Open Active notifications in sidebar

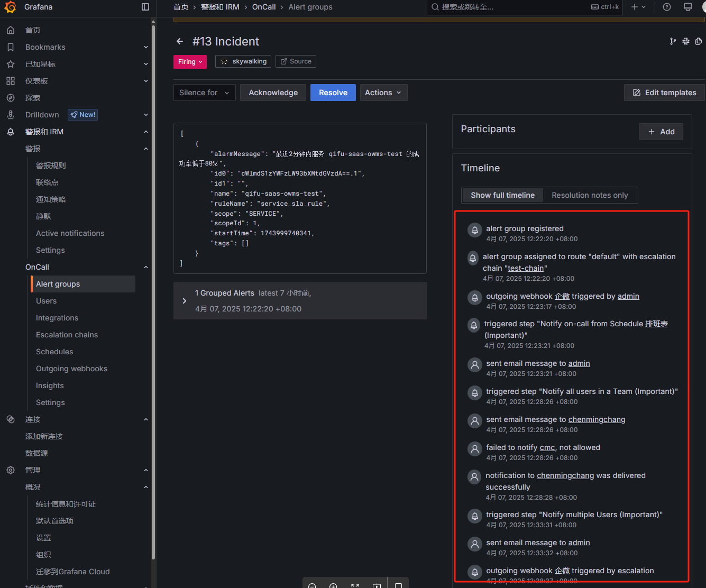(70, 233)
